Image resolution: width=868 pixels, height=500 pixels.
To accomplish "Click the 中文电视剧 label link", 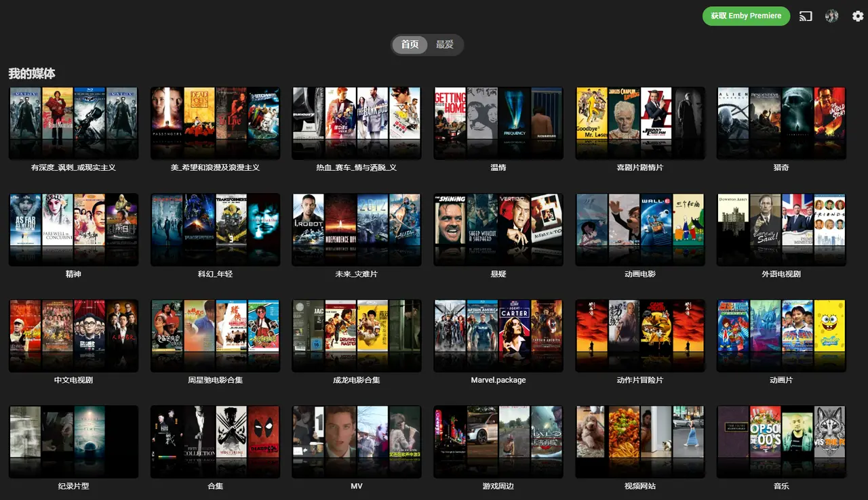I will pos(73,380).
